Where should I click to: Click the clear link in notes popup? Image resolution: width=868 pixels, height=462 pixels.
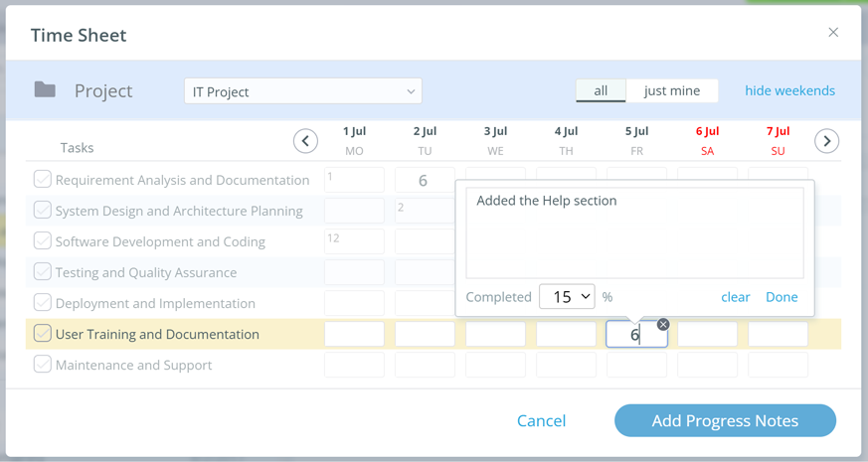(735, 297)
